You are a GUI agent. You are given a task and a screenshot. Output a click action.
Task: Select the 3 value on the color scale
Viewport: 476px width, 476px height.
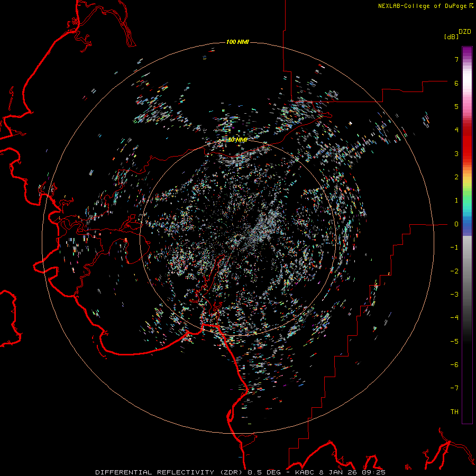[456, 153]
